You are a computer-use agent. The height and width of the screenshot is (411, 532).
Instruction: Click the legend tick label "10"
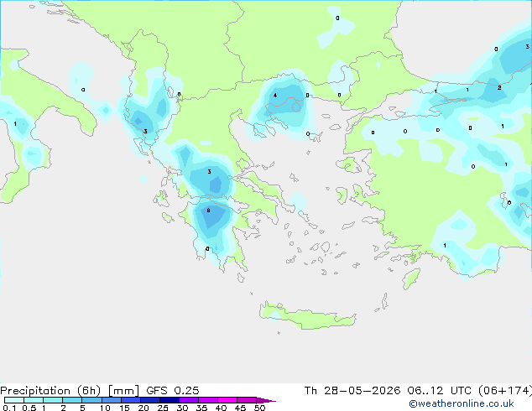click(105, 408)
